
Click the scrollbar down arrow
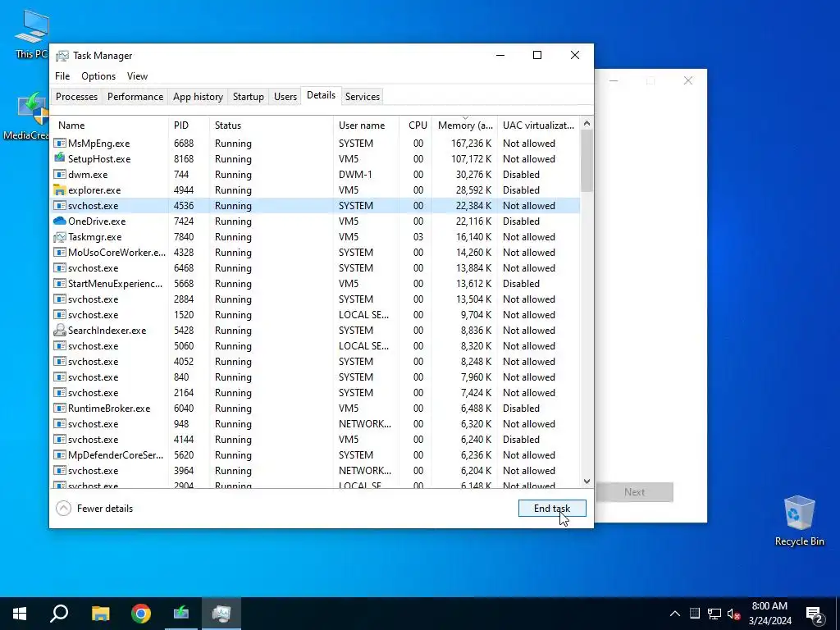[587, 481]
